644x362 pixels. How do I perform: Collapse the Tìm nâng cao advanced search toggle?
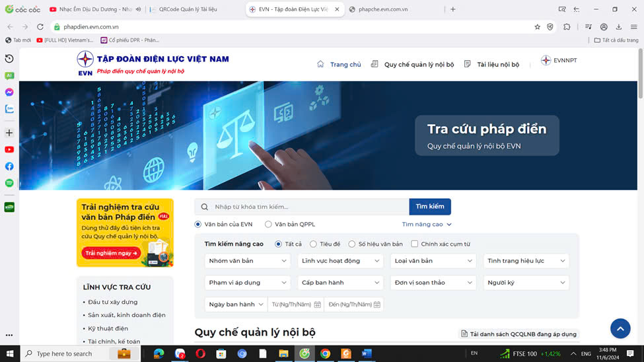pos(427,225)
